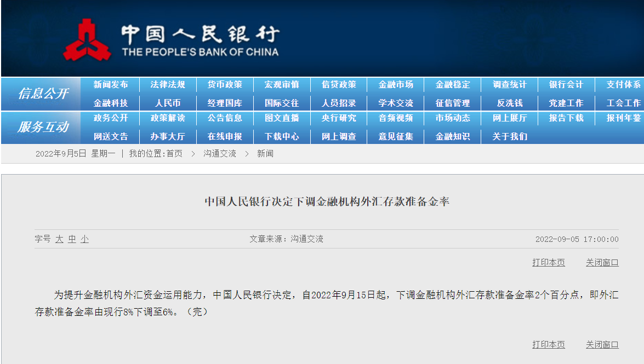Screen dimensions: 644x364
Task: Open 关于我们 page
Action: coord(510,136)
